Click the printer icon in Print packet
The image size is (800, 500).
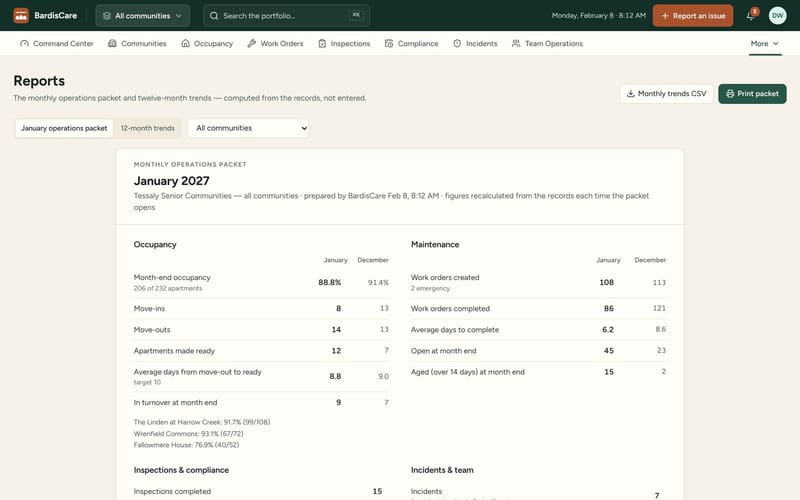click(x=730, y=93)
